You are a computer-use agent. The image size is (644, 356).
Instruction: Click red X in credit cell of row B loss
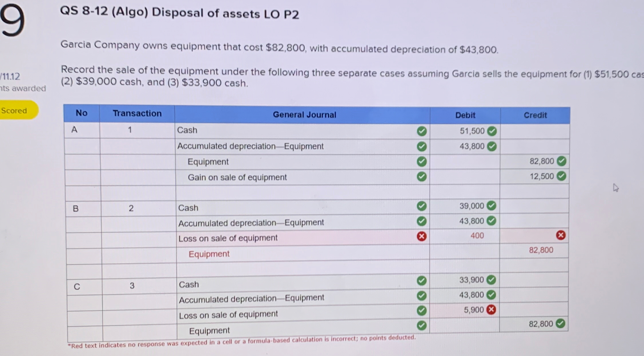tap(561, 235)
